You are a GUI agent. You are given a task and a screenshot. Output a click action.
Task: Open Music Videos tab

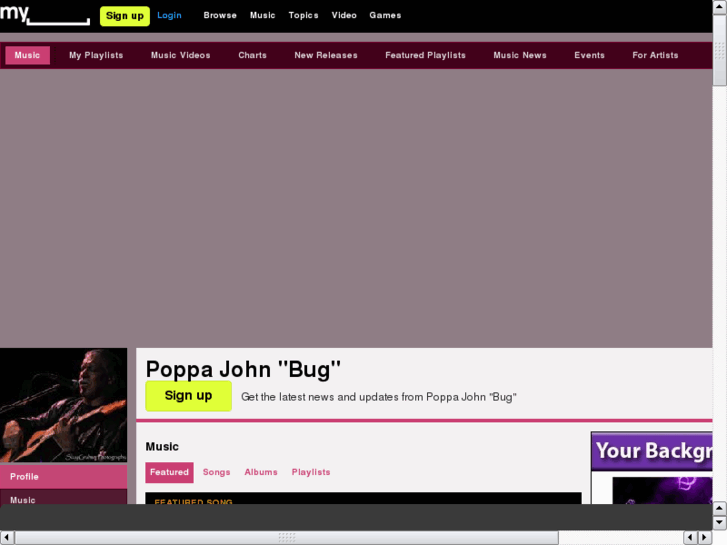click(180, 55)
